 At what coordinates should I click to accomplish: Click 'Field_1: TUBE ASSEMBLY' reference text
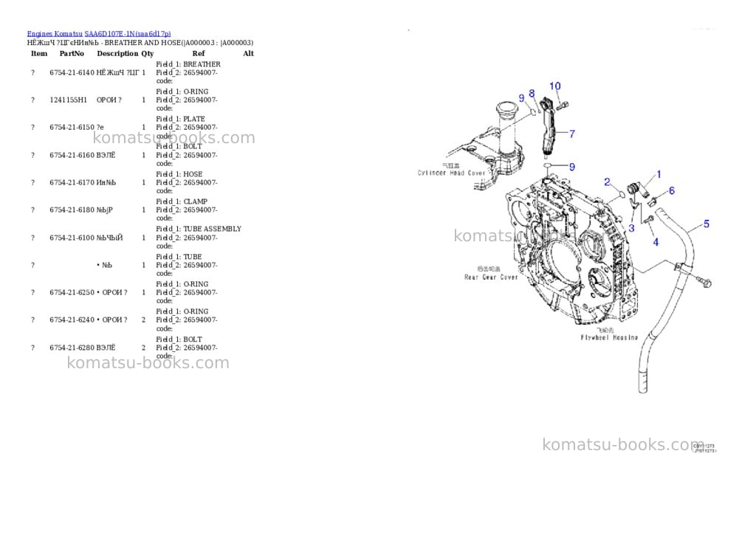(199, 229)
